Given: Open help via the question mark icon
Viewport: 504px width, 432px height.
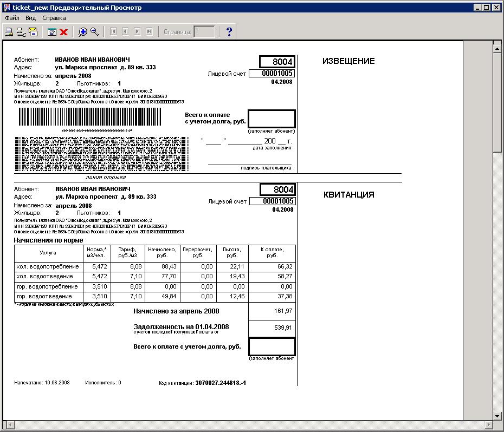Looking at the screenshot, I should [x=229, y=32].
